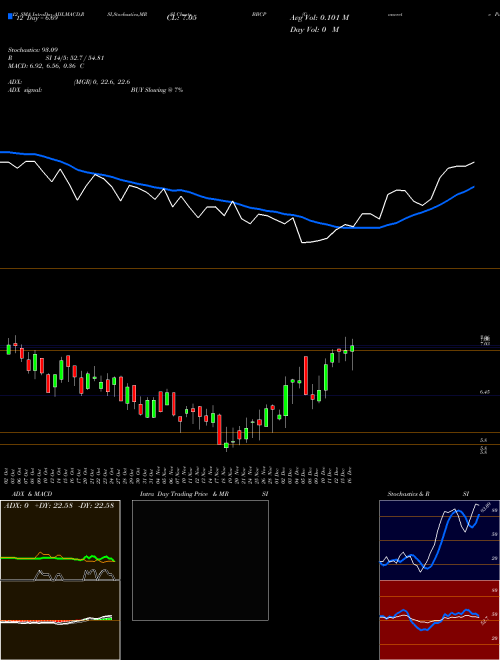Select the 'CL: 7.05' closing price text
The height and width of the screenshot is (660, 500).
tap(182, 18)
